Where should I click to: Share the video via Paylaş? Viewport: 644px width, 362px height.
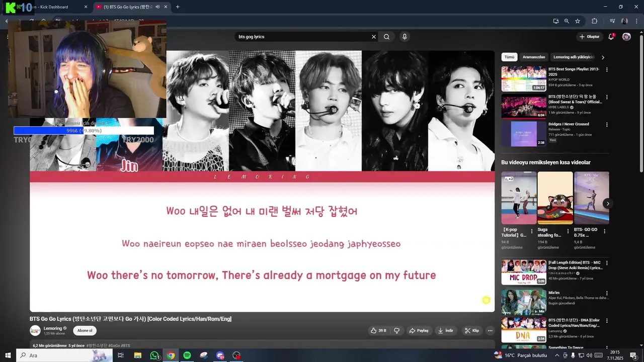[x=419, y=330]
